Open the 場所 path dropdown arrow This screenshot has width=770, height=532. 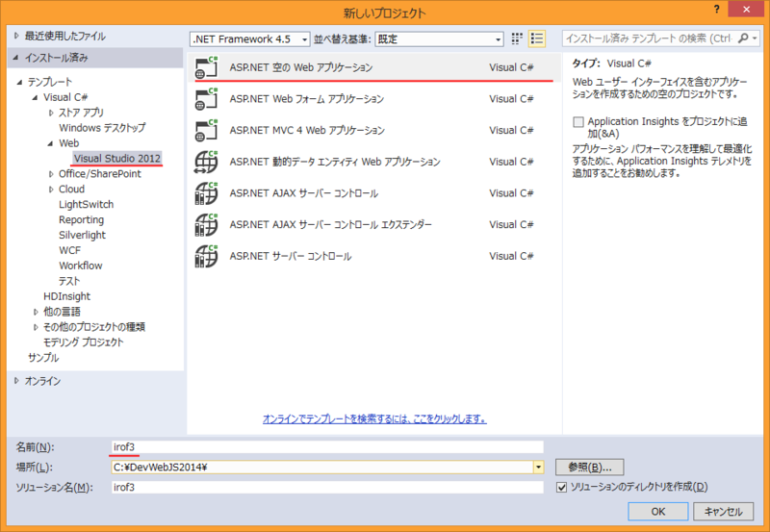click(539, 468)
